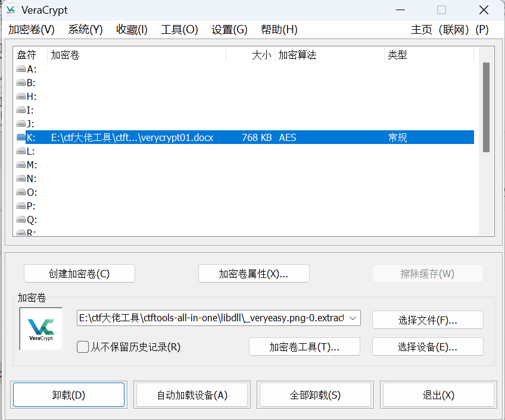Click the mounted K: drive icon
This screenshot has width=505, height=420.
21,137
